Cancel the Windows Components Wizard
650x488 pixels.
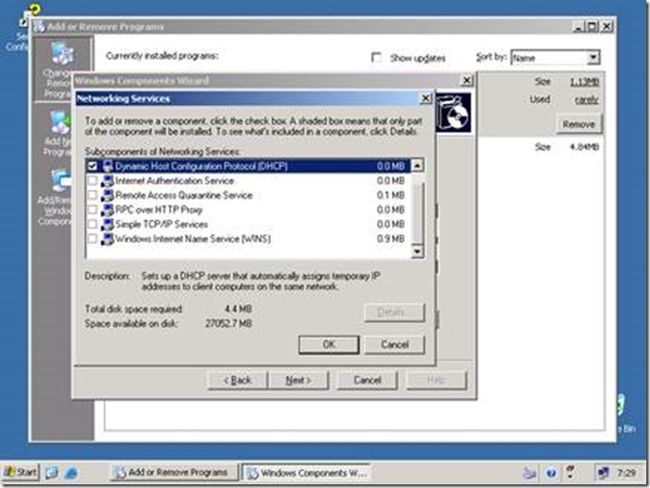click(367, 380)
